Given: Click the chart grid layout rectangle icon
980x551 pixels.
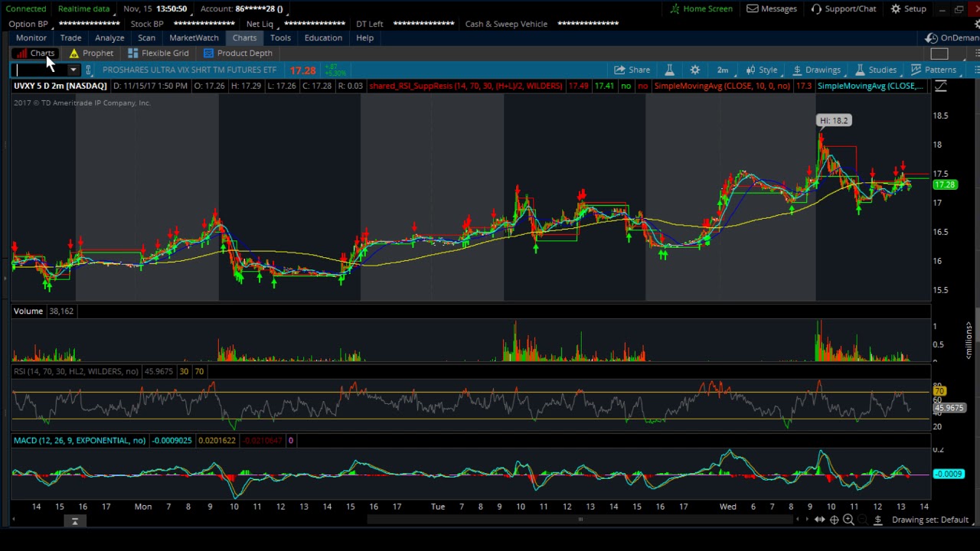Looking at the screenshot, I should (939, 53).
